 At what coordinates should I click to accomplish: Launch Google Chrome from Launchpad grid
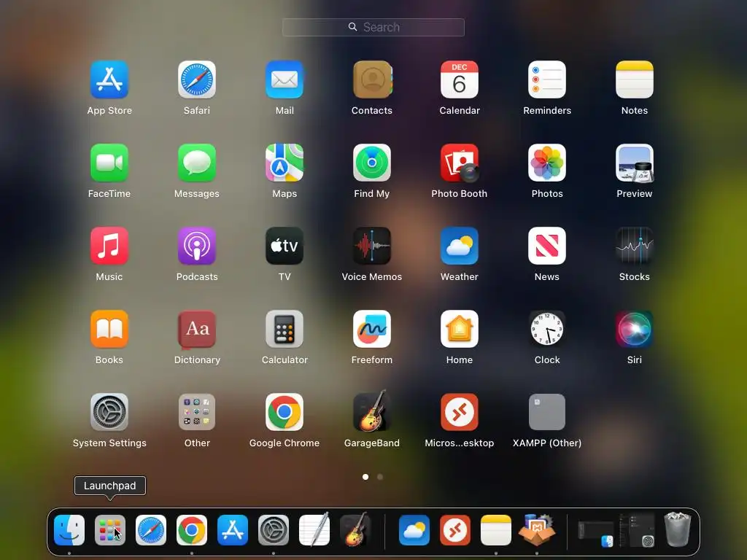click(285, 412)
